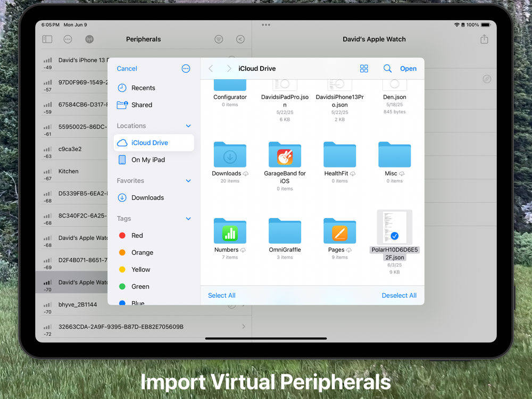Tap Deselect All at picker bottom

(399, 295)
